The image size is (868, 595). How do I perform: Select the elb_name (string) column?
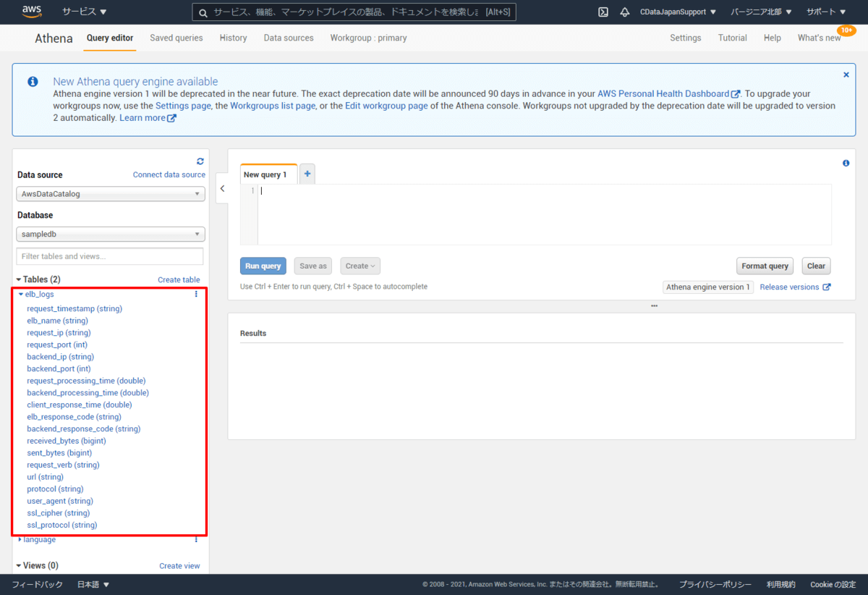point(57,321)
